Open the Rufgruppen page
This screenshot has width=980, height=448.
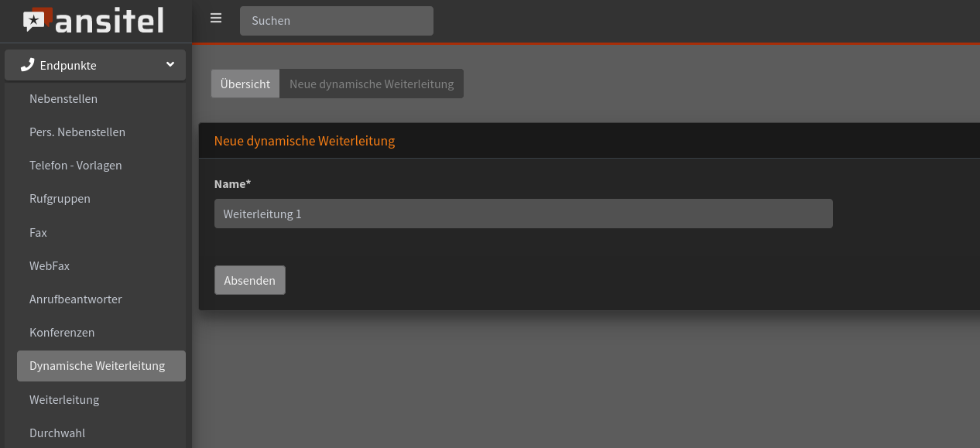click(60, 198)
